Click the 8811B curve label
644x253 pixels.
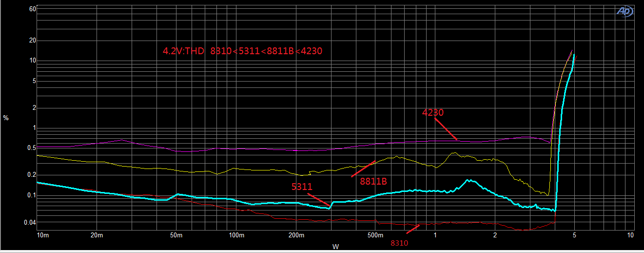tap(373, 182)
